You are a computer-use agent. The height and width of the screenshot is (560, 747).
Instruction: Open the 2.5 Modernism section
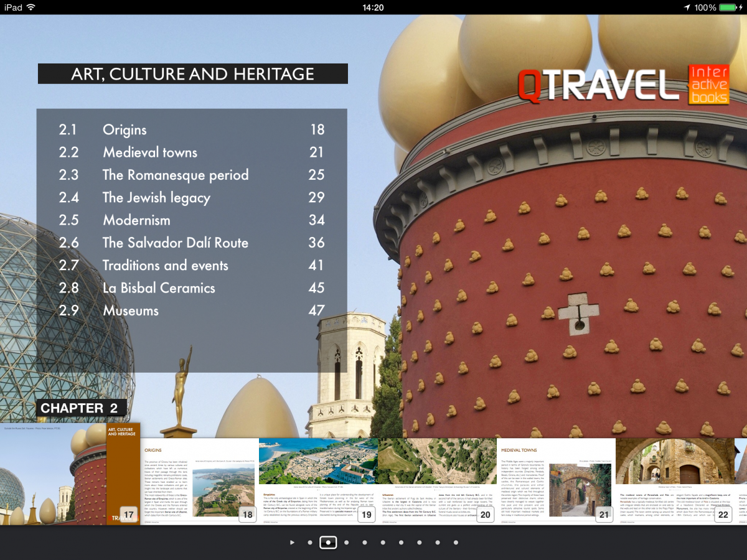point(192,220)
